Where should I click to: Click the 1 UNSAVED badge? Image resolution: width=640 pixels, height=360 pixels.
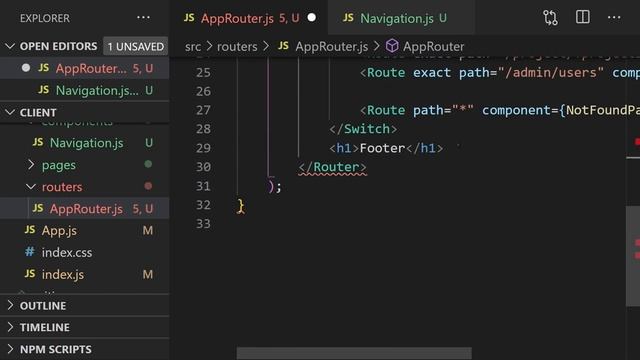click(x=136, y=46)
